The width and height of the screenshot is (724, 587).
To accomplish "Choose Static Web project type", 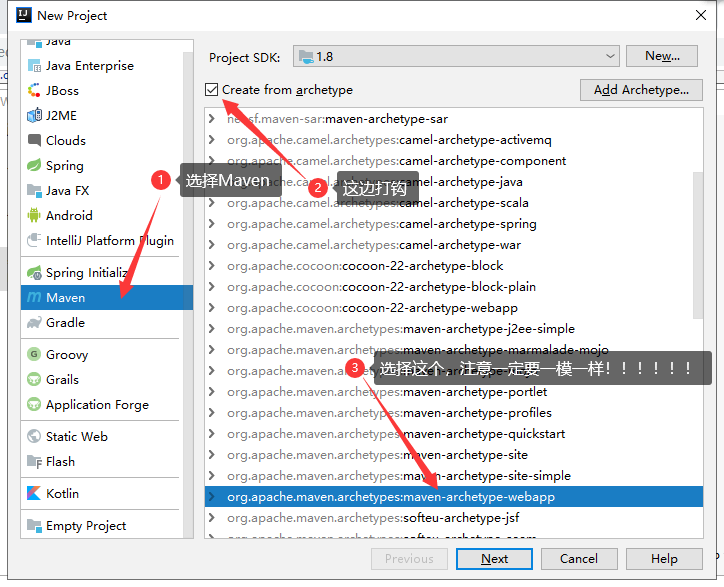I will pyautogui.click(x=102, y=436).
